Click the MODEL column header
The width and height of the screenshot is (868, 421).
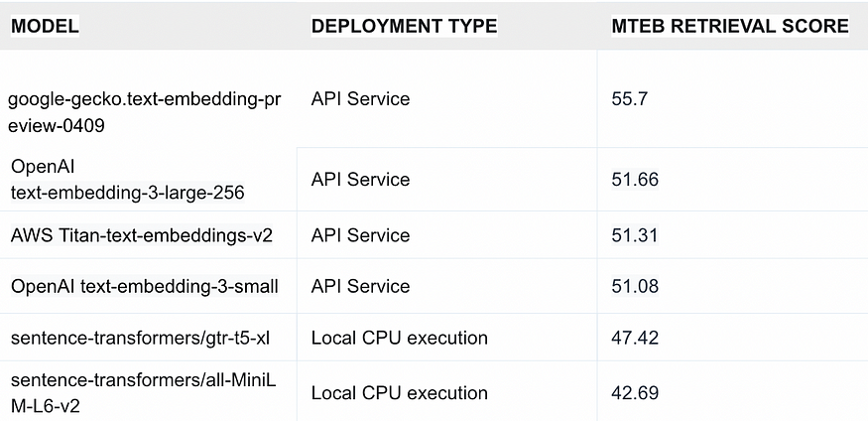pos(45,26)
